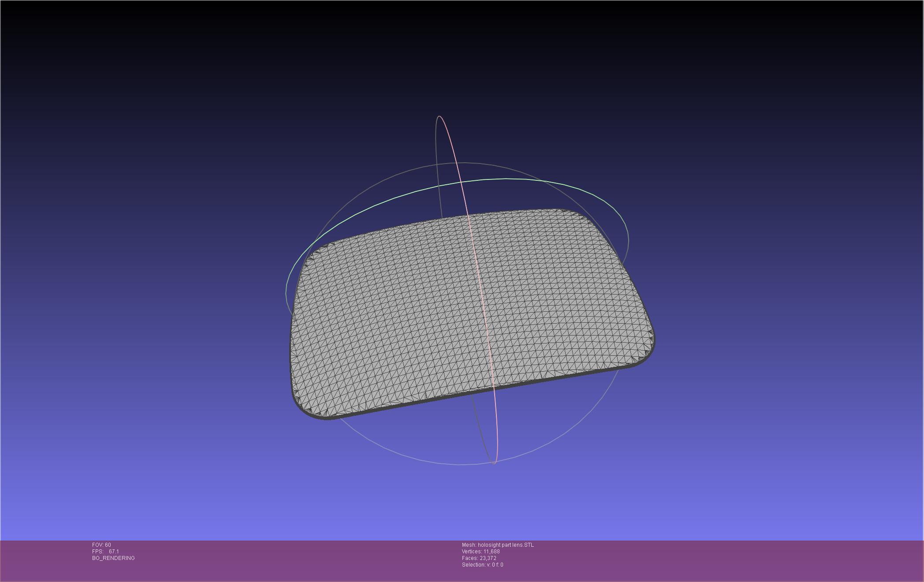This screenshot has height=582, width=924.
Task: Click the bottom tip of the pink ring
Action: pos(494,463)
